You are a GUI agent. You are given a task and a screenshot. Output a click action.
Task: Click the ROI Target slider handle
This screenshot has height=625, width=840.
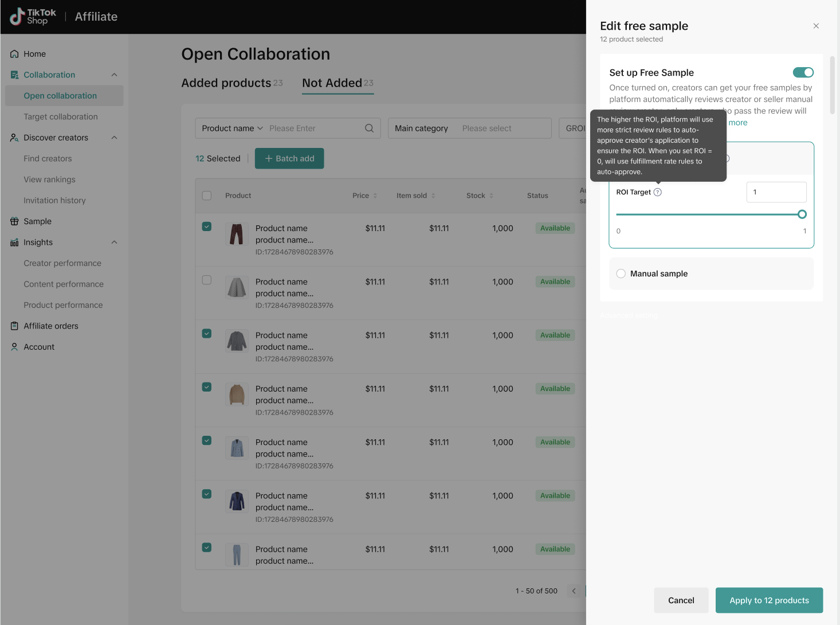[802, 214]
